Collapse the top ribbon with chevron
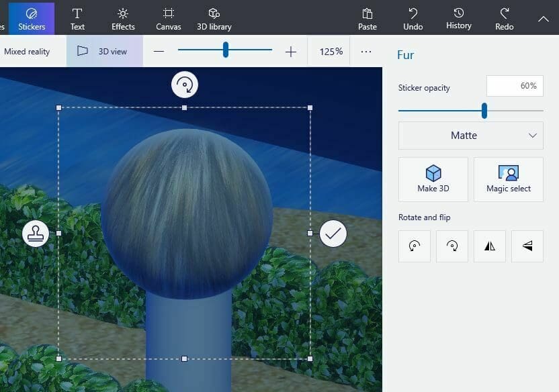This screenshot has width=559, height=392. click(544, 19)
